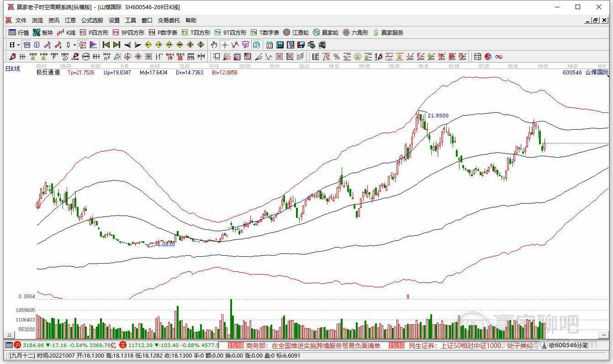The image size is (613, 364).
Task: Select the red fan lines drawing tool
Action: click(x=227, y=57)
